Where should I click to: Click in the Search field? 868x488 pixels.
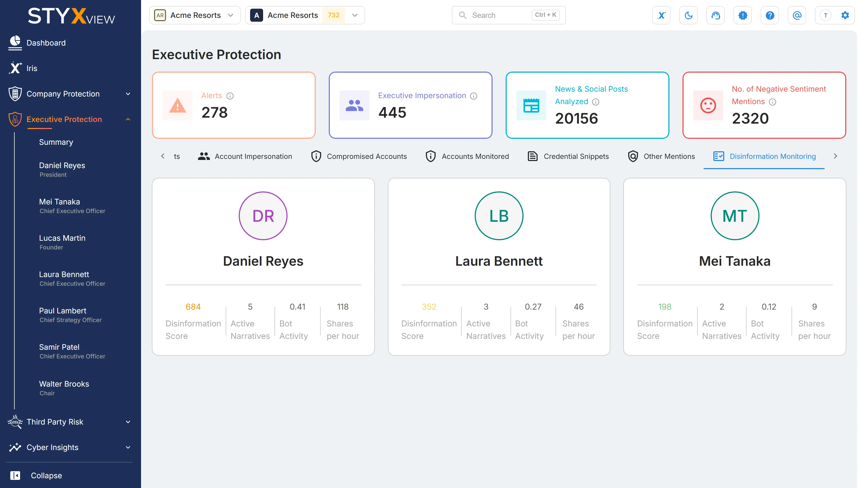tap(509, 15)
